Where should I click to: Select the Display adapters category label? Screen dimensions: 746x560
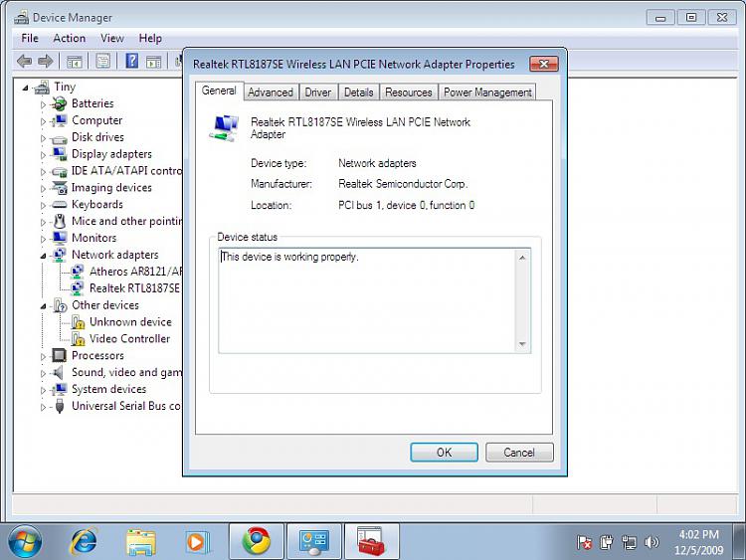point(111,154)
